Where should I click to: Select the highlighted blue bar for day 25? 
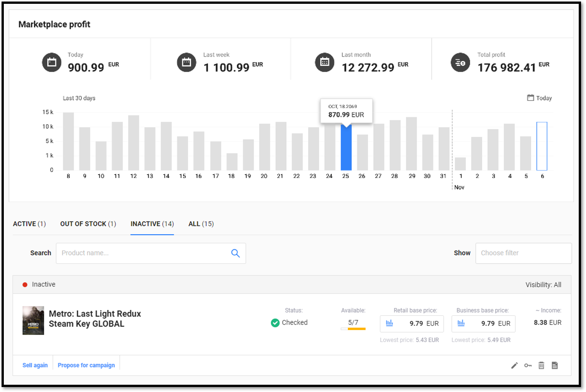coord(346,148)
